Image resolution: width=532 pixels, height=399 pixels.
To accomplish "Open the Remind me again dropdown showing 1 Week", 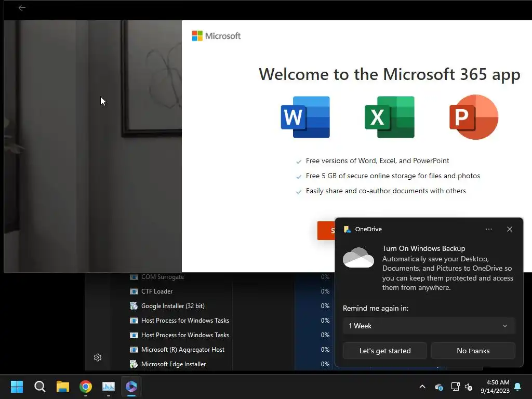I will tap(429, 326).
